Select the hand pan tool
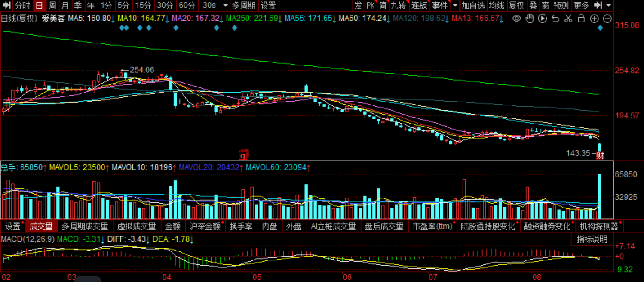The width and height of the screenshot is (644, 282). 530,19
